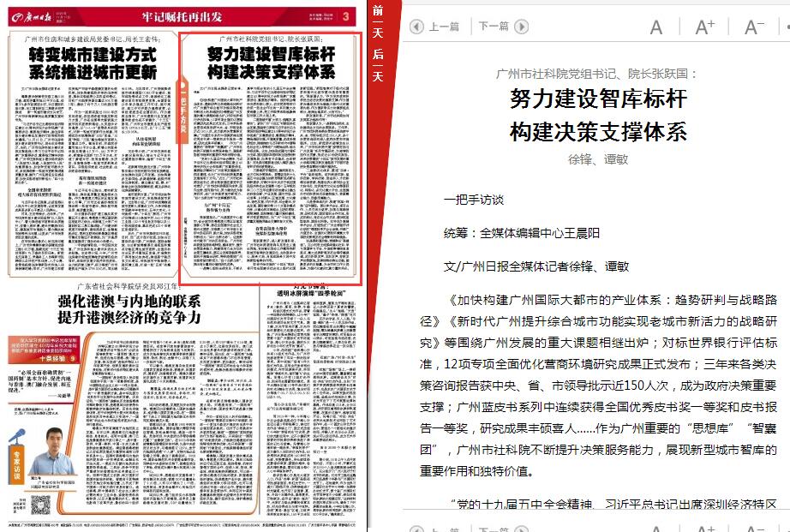This screenshot has height=532, width=790.
Task: Open article 透明冰屏演绎"四季轮回" on page
Action: [x=311, y=293]
